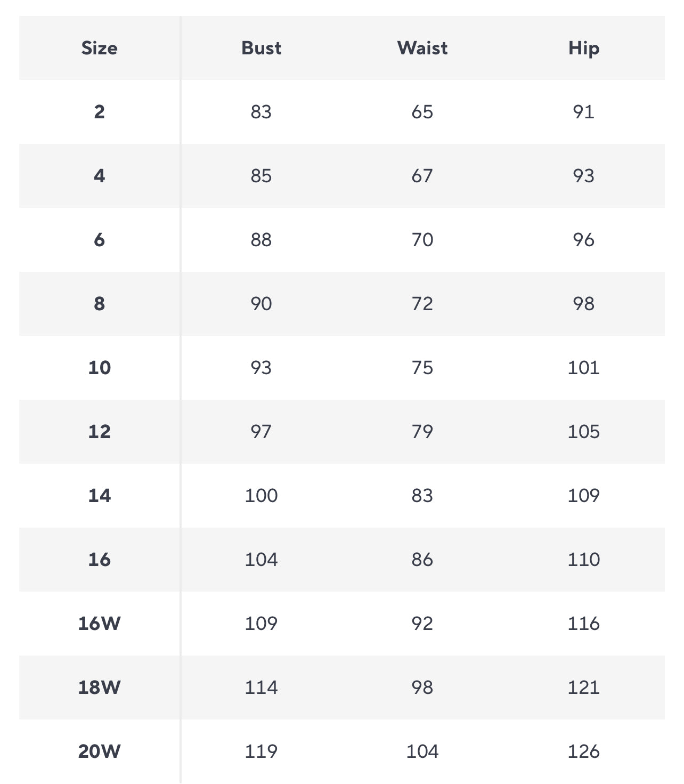Image resolution: width=684 pixels, height=784 pixels.
Task: Click hip value 126 for size 20W
Action: click(584, 751)
